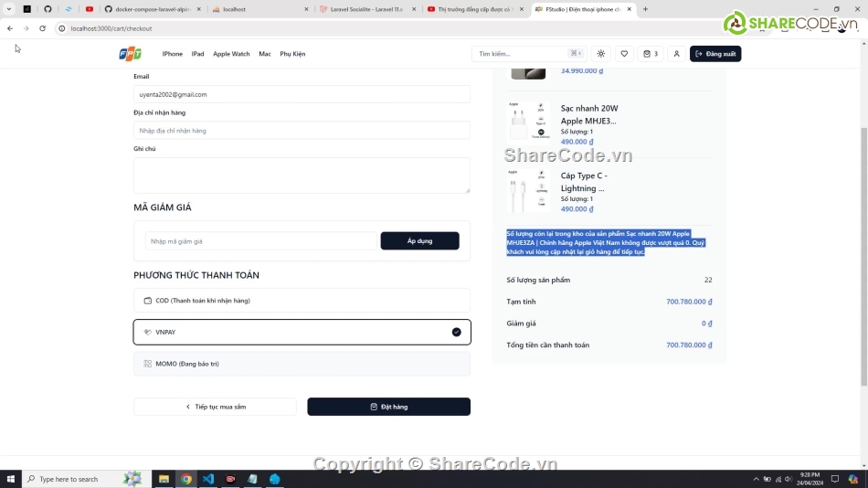
Task: Click the Số lượng sản phẩm 22 value
Action: coord(708,280)
